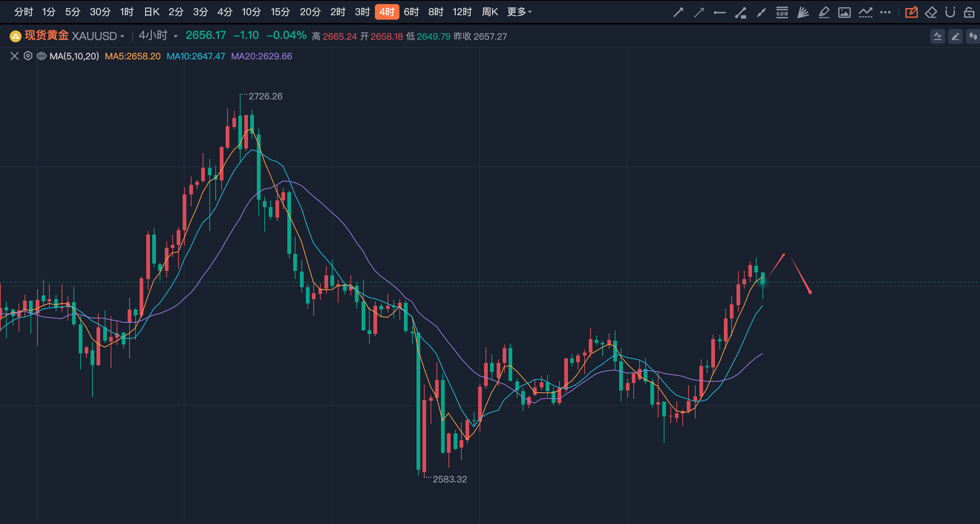980x524 pixels.
Task: Expand the 更多 timeframes menu
Action: pos(519,12)
